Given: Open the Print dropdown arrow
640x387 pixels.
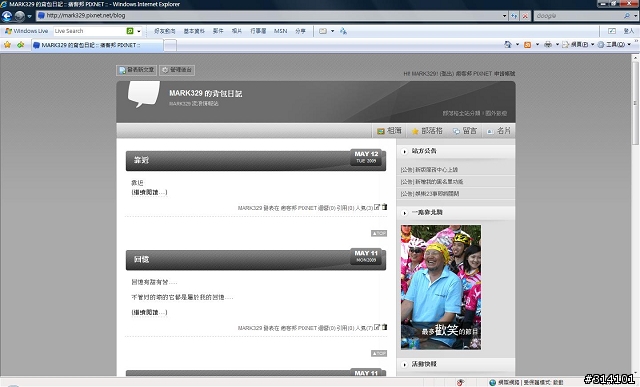Looking at the screenshot, I should pyautogui.click(x=557, y=44).
